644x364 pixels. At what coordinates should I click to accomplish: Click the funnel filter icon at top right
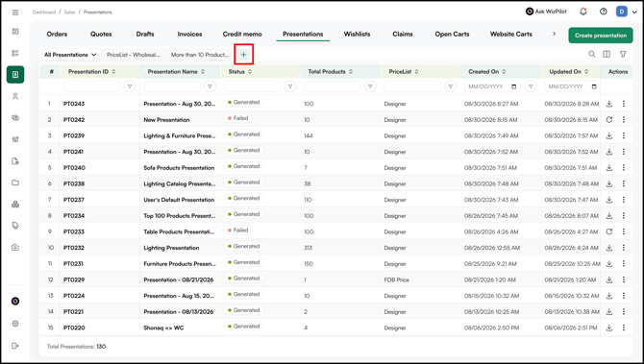pyautogui.click(x=623, y=54)
